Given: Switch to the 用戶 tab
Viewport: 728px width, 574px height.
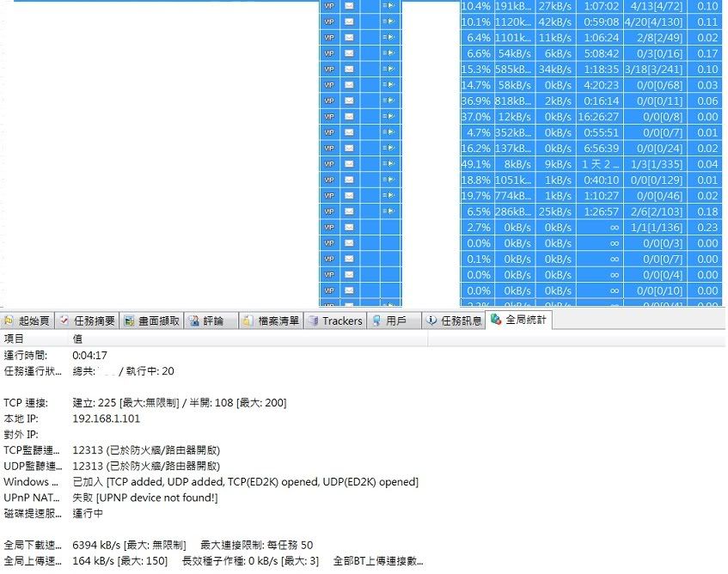Looking at the screenshot, I should coord(390,321).
